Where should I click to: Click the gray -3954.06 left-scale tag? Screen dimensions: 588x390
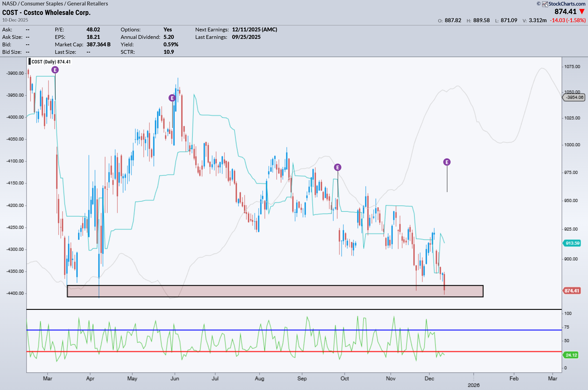click(x=574, y=97)
